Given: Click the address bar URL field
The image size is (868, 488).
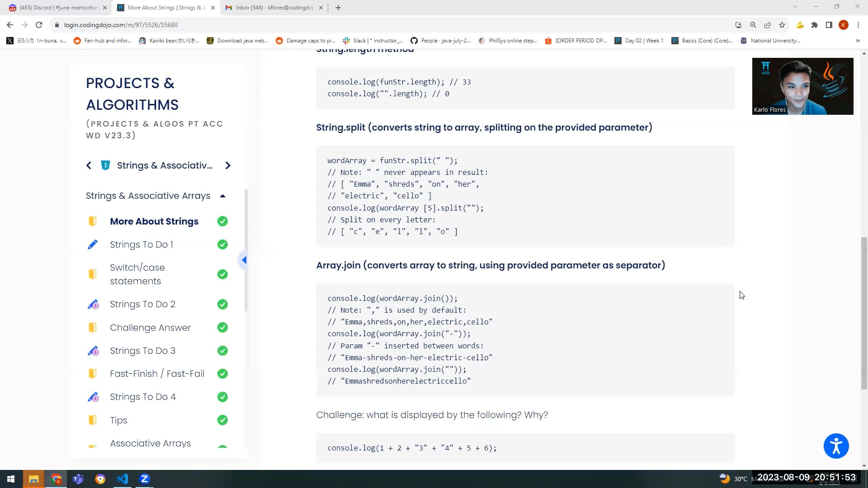Looking at the screenshot, I should click(389, 25).
